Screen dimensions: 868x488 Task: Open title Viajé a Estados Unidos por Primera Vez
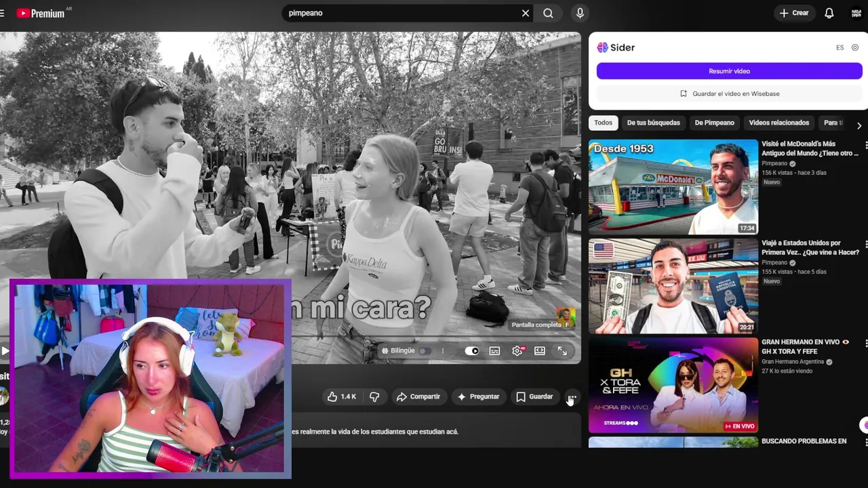tap(810, 247)
